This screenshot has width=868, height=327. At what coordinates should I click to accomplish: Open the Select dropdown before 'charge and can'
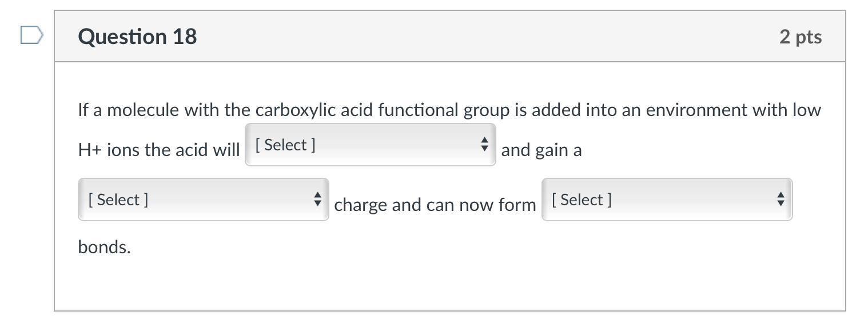[x=203, y=200]
